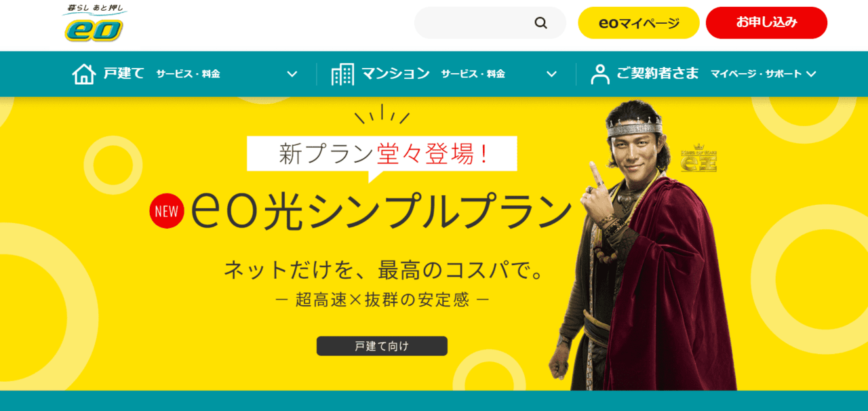Image resolution: width=868 pixels, height=411 pixels.
Task: Click the building icon beside マンション
Action: [342, 74]
